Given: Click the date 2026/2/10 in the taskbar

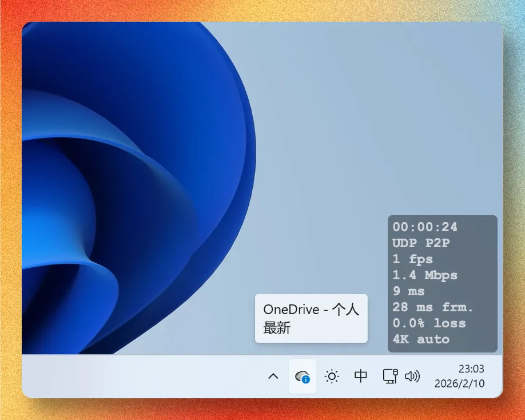Looking at the screenshot, I should point(459,383).
